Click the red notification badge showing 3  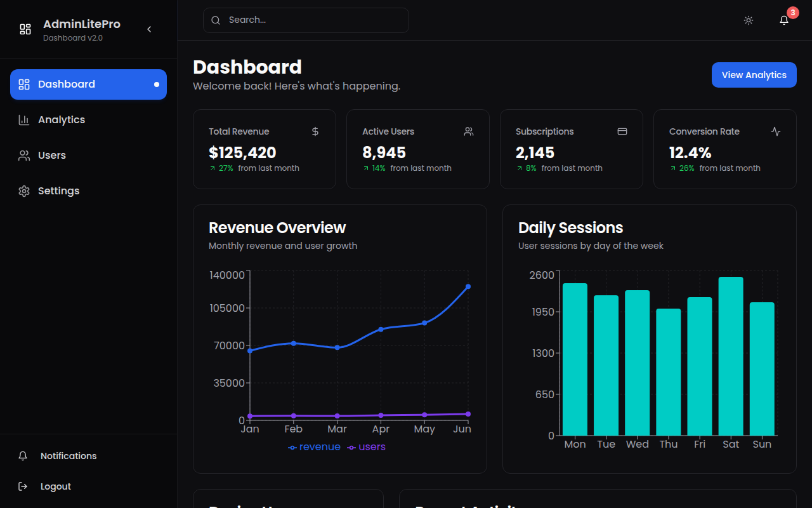(x=792, y=13)
